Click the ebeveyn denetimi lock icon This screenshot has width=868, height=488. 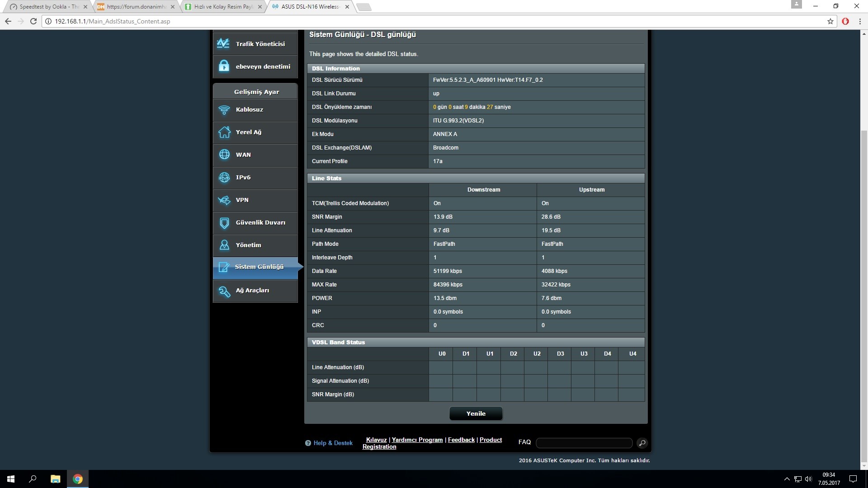pyautogui.click(x=225, y=66)
